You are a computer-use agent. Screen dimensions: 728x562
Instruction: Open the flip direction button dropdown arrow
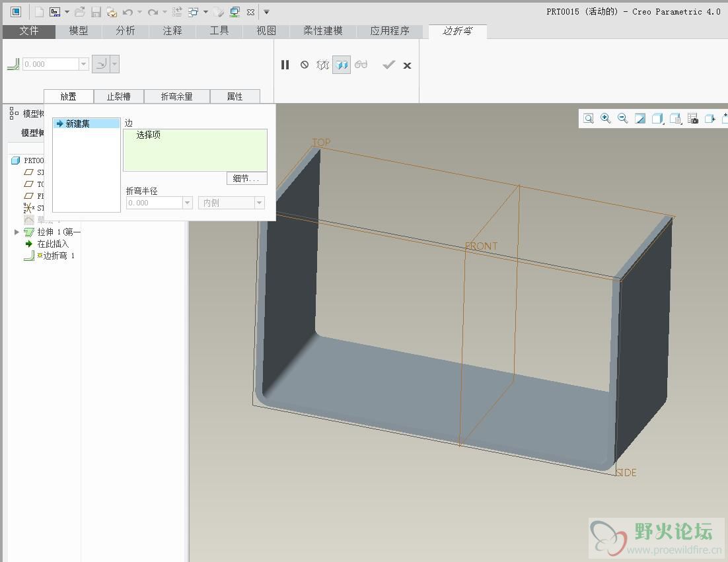(x=115, y=64)
